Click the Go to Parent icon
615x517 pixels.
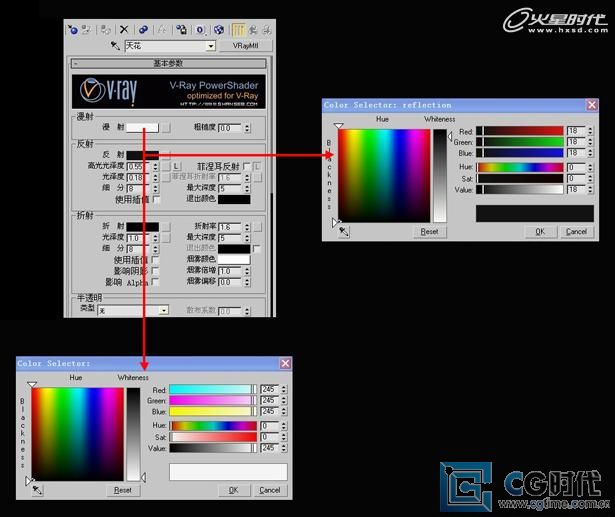(x=253, y=29)
